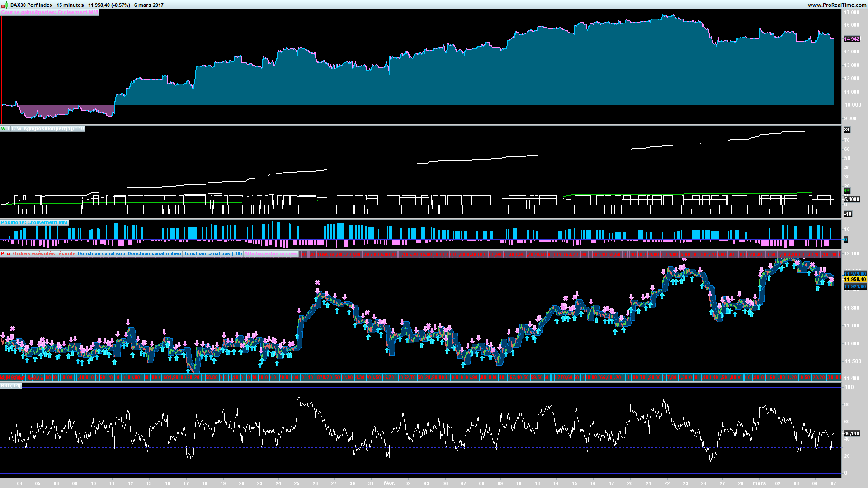Image resolution: width=868 pixels, height=488 pixels.
Task: Click the green 'w' indicator label
Action: tap(3, 129)
